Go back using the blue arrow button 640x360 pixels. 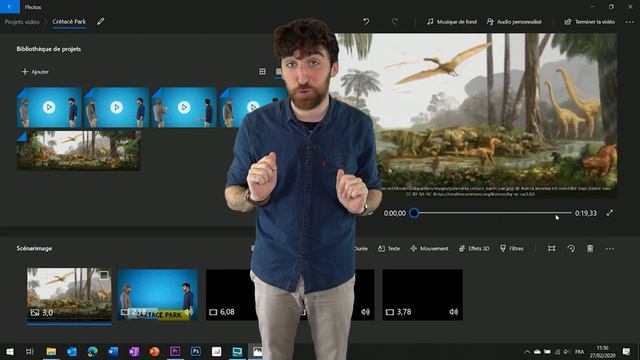point(10,7)
